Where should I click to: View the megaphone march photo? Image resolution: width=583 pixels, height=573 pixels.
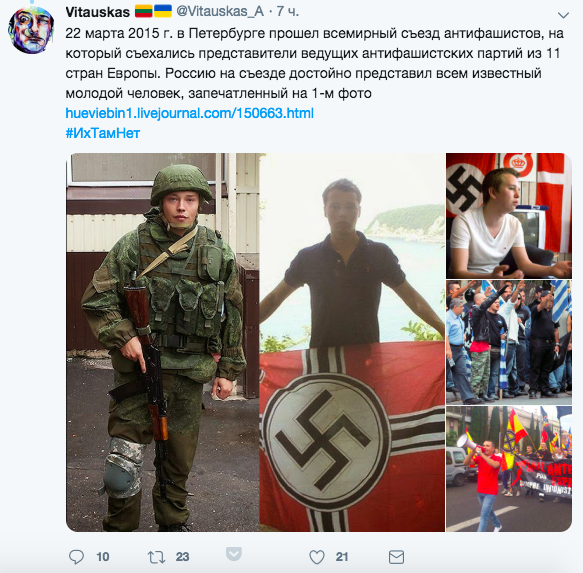pyautogui.click(x=509, y=469)
